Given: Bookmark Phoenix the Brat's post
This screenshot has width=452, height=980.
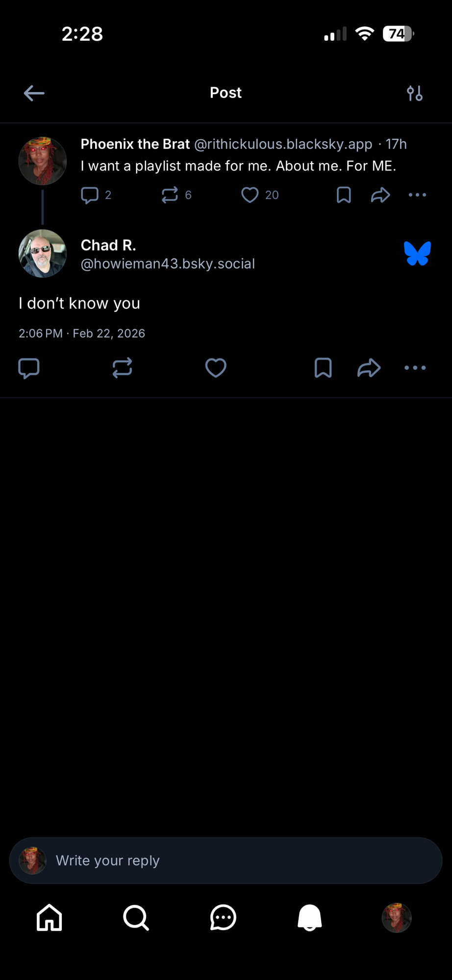Looking at the screenshot, I should pos(344,195).
